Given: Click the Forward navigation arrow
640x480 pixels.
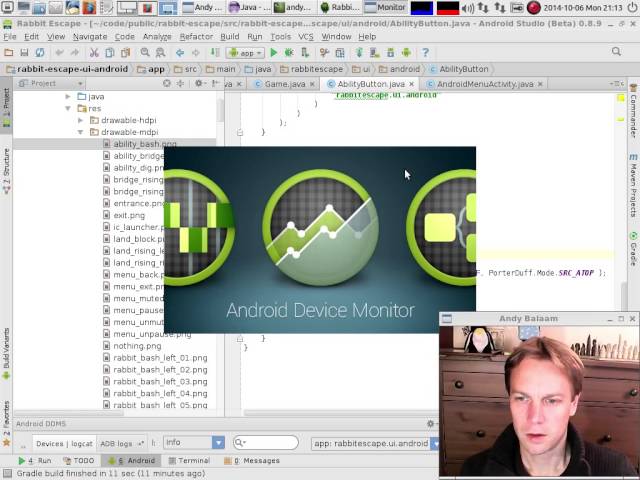Looking at the screenshot, I should coord(196,53).
